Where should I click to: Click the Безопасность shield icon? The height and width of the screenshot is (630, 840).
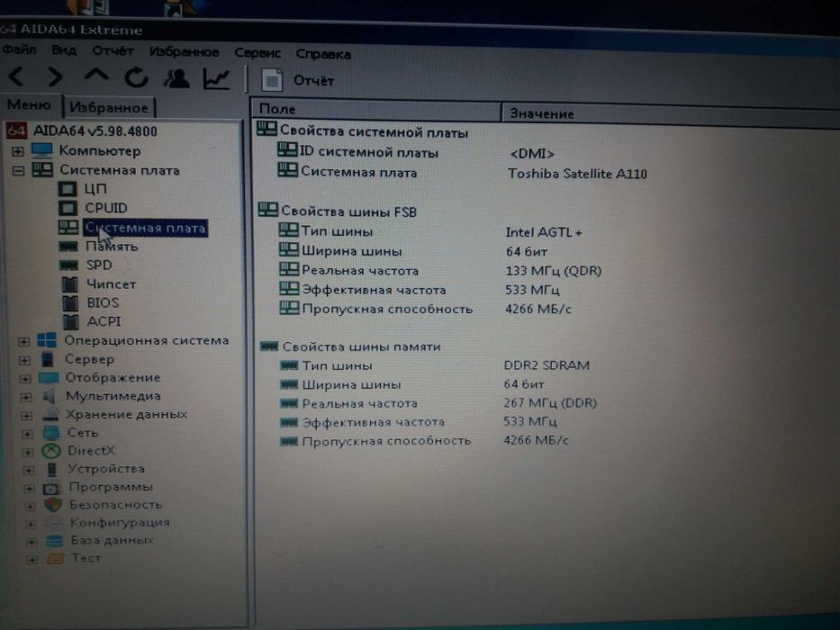pos(53,505)
